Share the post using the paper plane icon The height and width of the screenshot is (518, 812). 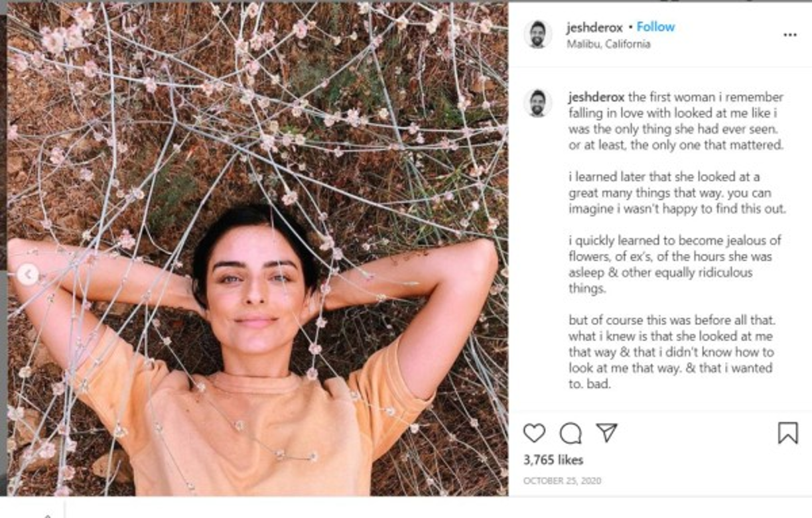pyautogui.click(x=606, y=432)
